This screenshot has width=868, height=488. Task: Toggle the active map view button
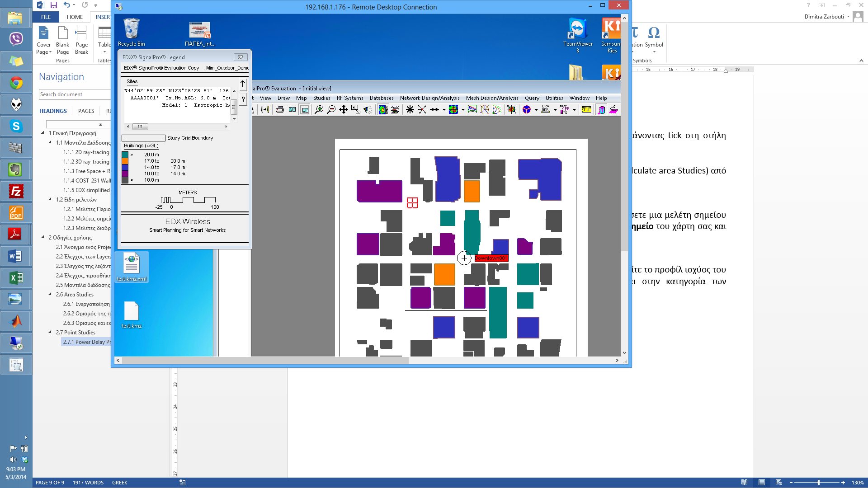[305, 109]
